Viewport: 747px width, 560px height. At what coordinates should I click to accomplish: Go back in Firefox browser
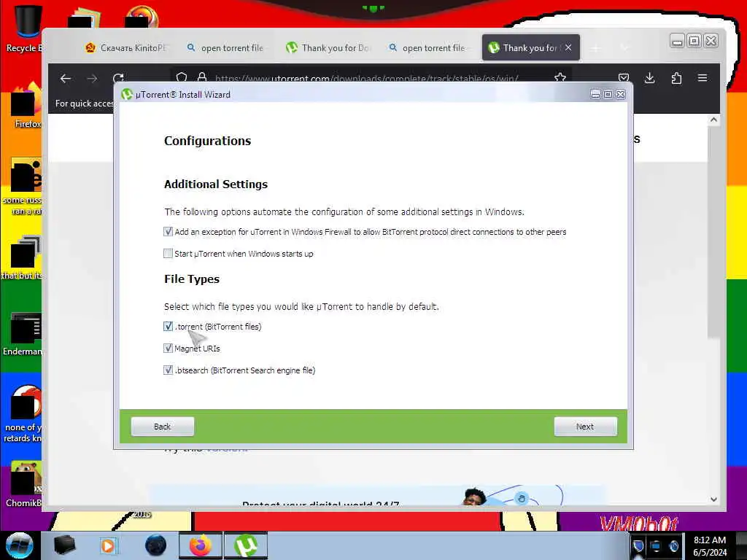[66, 79]
